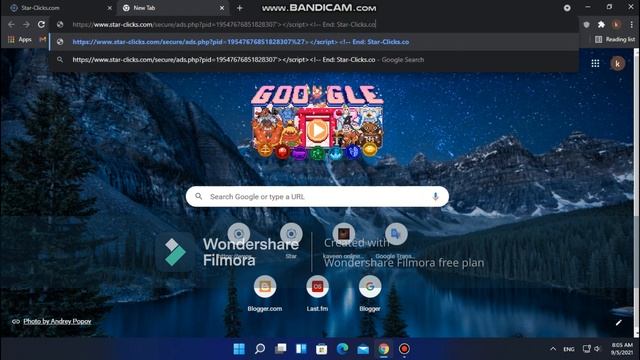The image size is (640, 360).
Task: Click the page's vertical scrollbar
Action: (x=636, y=192)
